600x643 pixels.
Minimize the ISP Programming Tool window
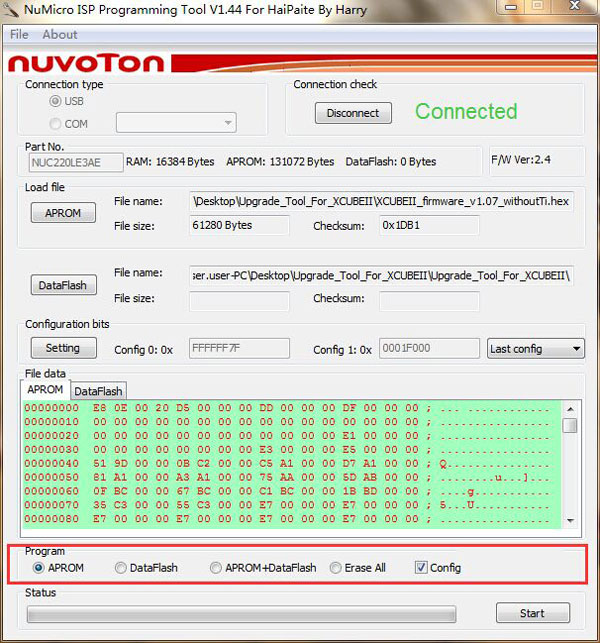511,6
